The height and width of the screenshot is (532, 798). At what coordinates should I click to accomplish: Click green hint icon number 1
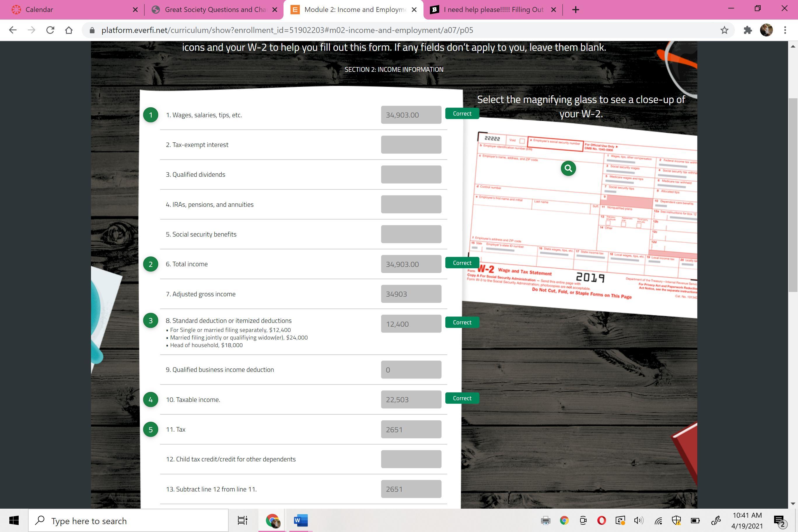150,115
